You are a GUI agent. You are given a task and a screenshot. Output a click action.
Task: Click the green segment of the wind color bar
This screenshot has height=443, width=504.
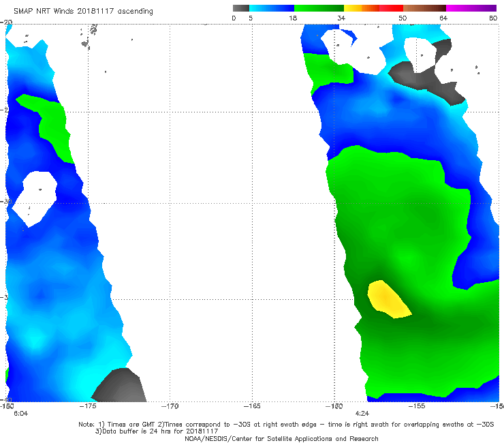click(319, 8)
